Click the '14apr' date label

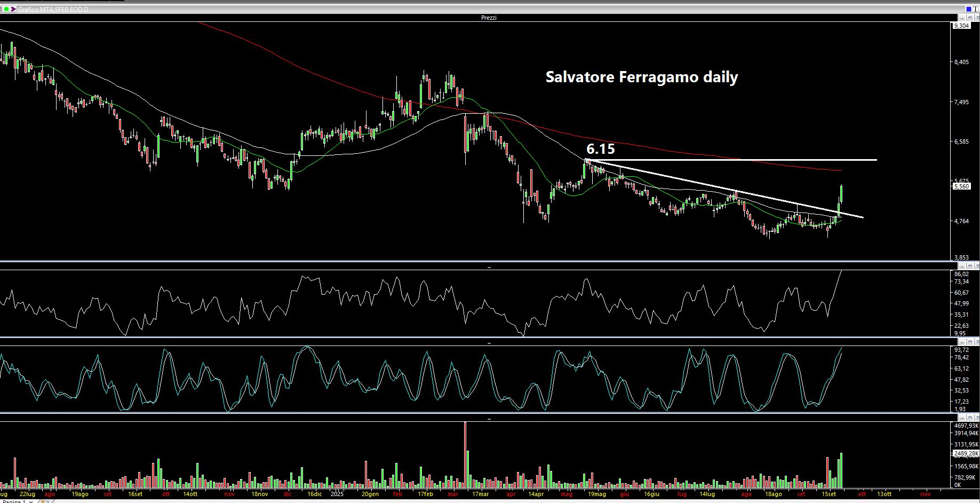(x=536, y=494)
